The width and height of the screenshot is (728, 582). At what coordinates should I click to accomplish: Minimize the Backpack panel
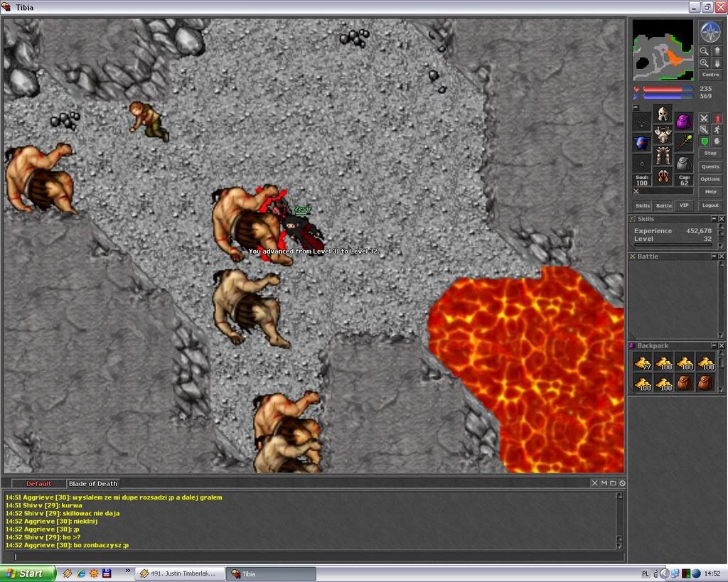[x=714, y=345]
